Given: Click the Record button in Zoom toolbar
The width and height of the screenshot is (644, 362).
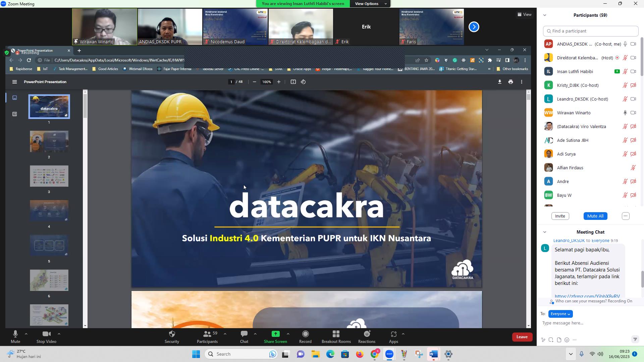Looking at the screenshot, I should click(306, 337).
